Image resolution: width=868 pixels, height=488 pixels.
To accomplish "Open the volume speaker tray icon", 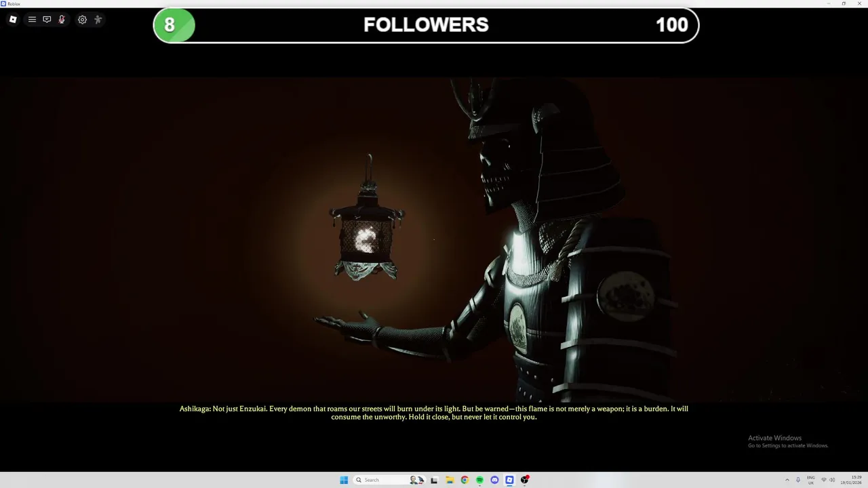I will point(833,480).
